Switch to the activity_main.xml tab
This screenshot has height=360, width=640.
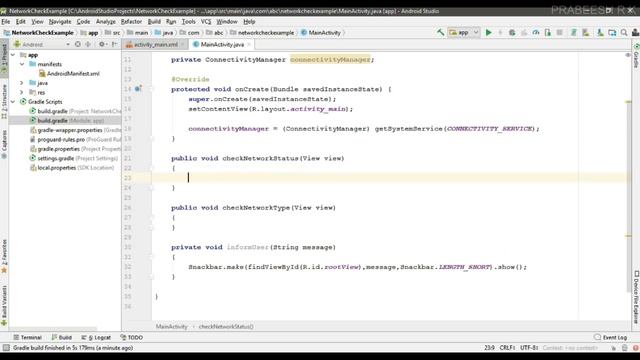156,44
